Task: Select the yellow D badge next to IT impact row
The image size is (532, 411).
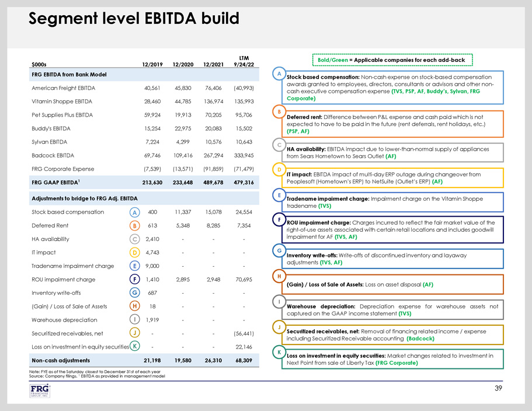Action: [135, 252]
